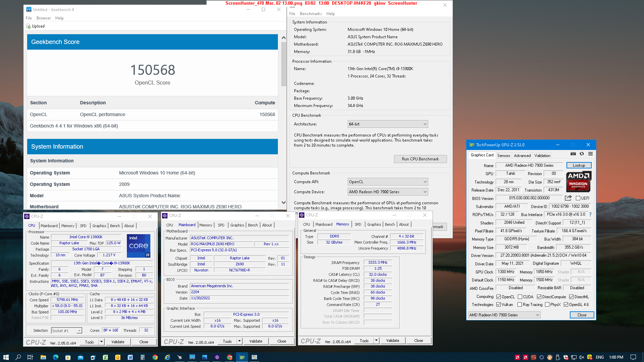644x362 pixels.
Task: Click the Upload icon in Geekbench 4
Action: click(x=29, y=26)
